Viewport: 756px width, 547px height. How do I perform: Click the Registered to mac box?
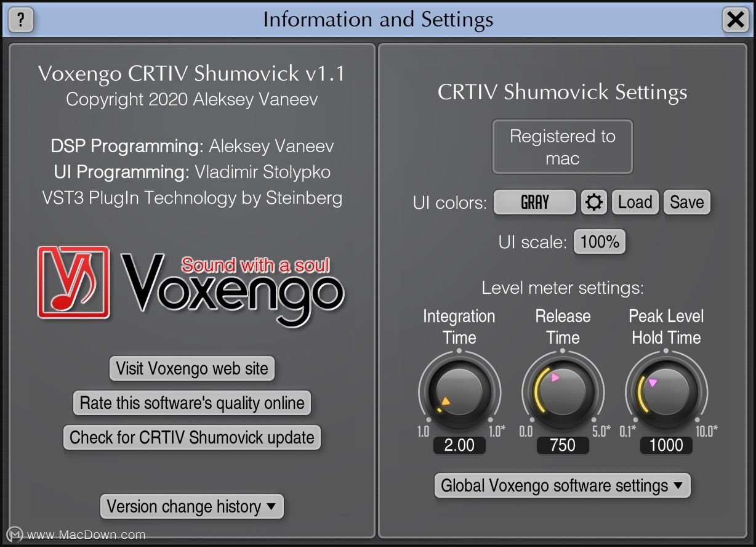click(563, 147)
